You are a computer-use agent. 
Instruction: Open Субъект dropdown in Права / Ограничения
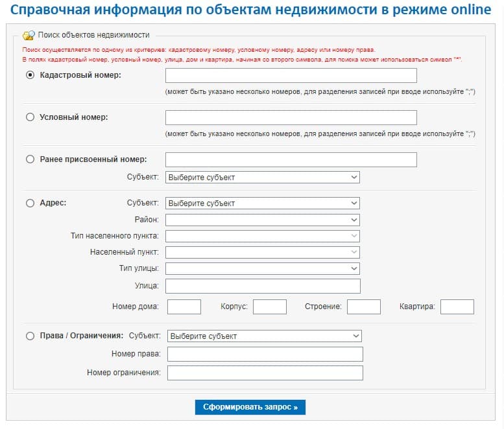(264, 336)
